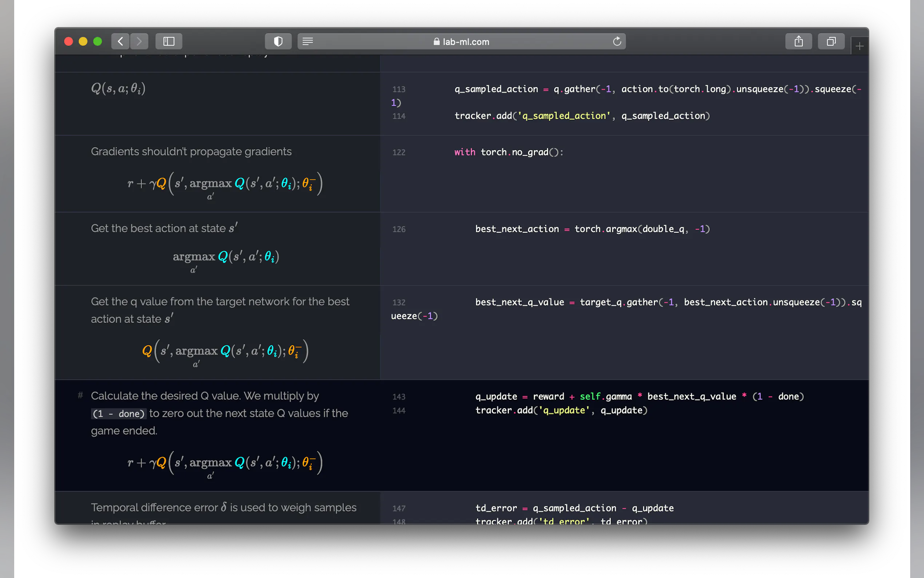Go forward to the next page
The image size is (924, 578).
coord(139,41)
